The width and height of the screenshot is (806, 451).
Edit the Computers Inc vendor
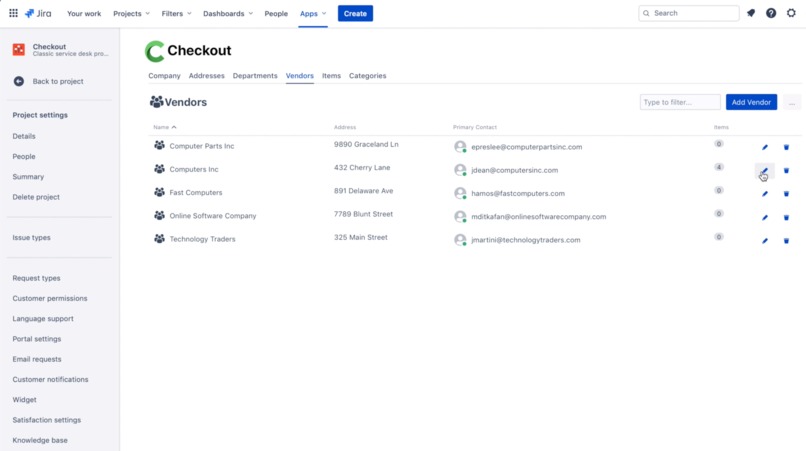coord(765,170)
